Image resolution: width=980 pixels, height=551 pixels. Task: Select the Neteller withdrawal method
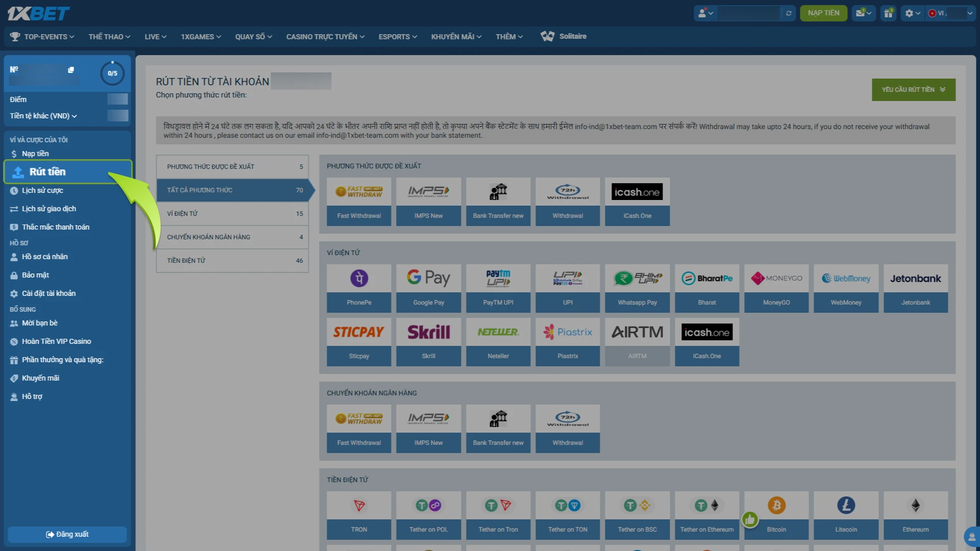click(498, 342)
